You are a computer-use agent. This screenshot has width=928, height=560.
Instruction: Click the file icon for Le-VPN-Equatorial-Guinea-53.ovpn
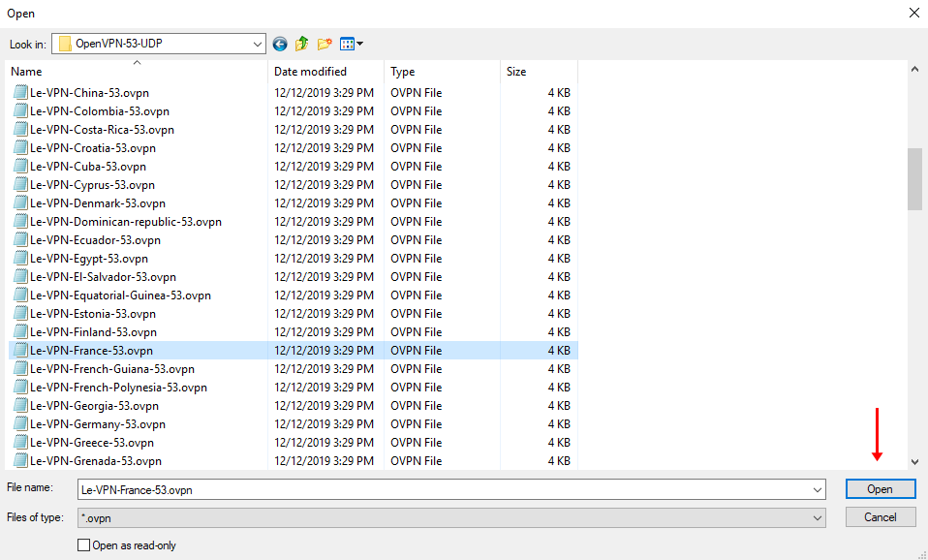(x=20, y=295)
